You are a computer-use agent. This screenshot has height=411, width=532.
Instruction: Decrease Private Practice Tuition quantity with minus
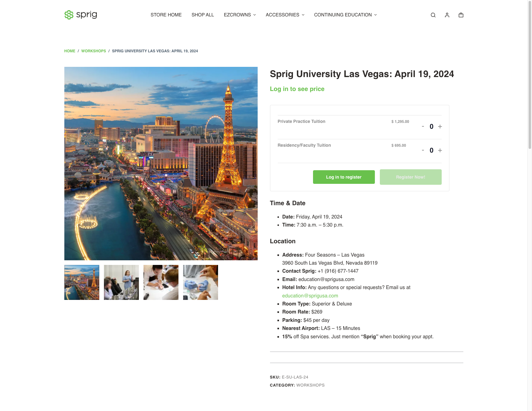coord(423,126)
